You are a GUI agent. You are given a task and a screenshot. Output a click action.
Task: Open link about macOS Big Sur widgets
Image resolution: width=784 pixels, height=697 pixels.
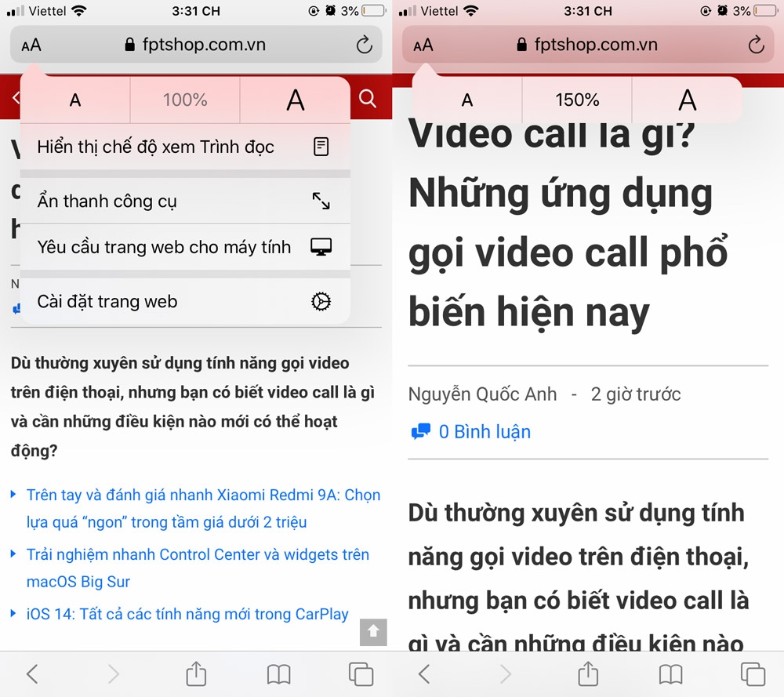(x=198, y=568)
